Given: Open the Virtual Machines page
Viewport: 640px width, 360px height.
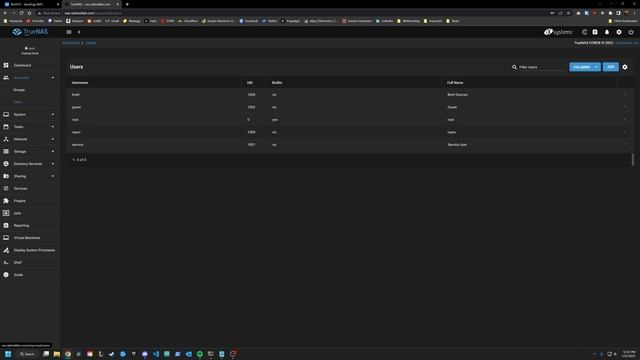Looking at the screenshot, I should click(x=27, y=238).
